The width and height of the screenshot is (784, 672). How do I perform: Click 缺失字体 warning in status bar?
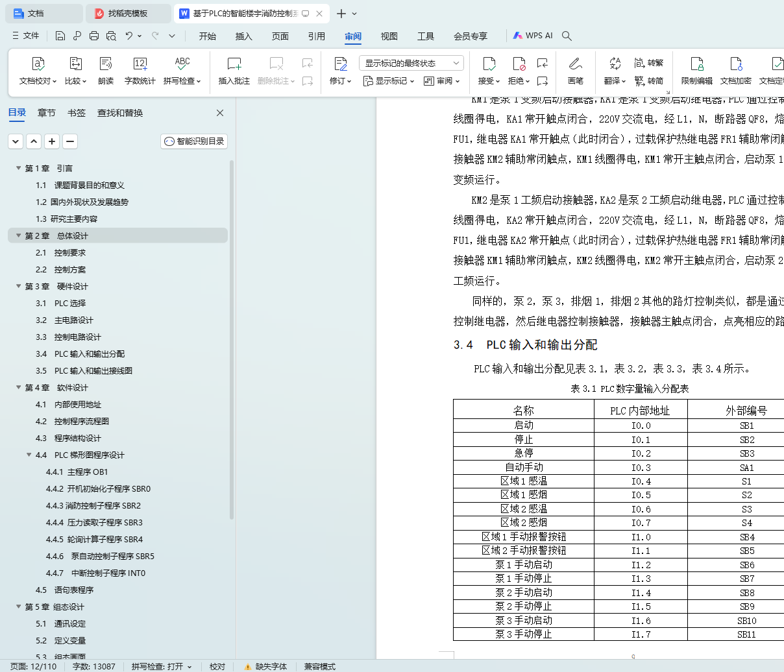pos(265,666)
